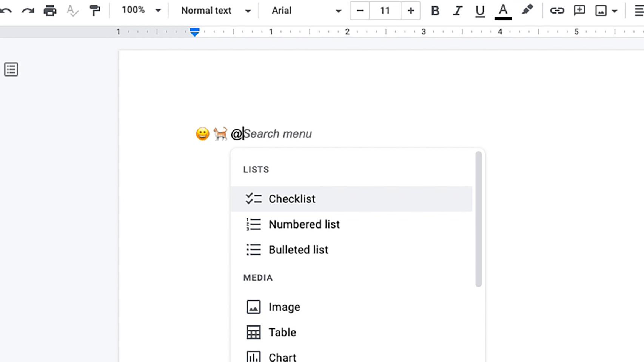The image size is (644, 362).
Task: Select the Paint format tool
Action: 94,11
